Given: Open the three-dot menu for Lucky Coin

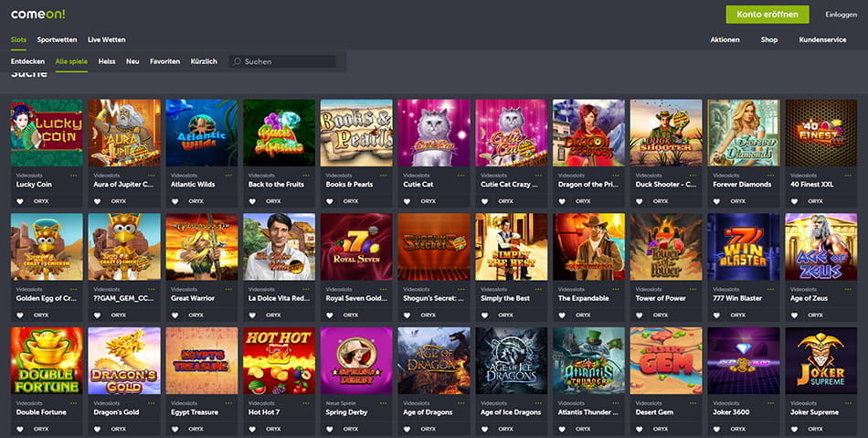Looking at the screenshot, I should (74, 176).
